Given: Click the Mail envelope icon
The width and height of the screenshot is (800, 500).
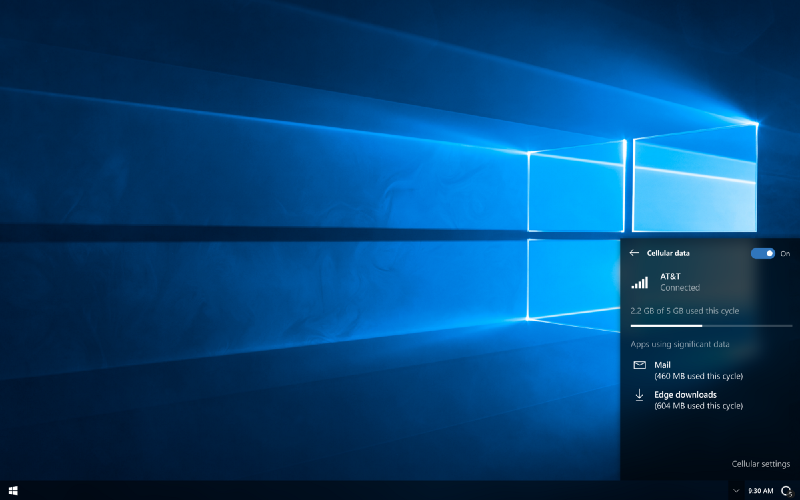Looking at the screenshot, I should click(x=640, y=366).
